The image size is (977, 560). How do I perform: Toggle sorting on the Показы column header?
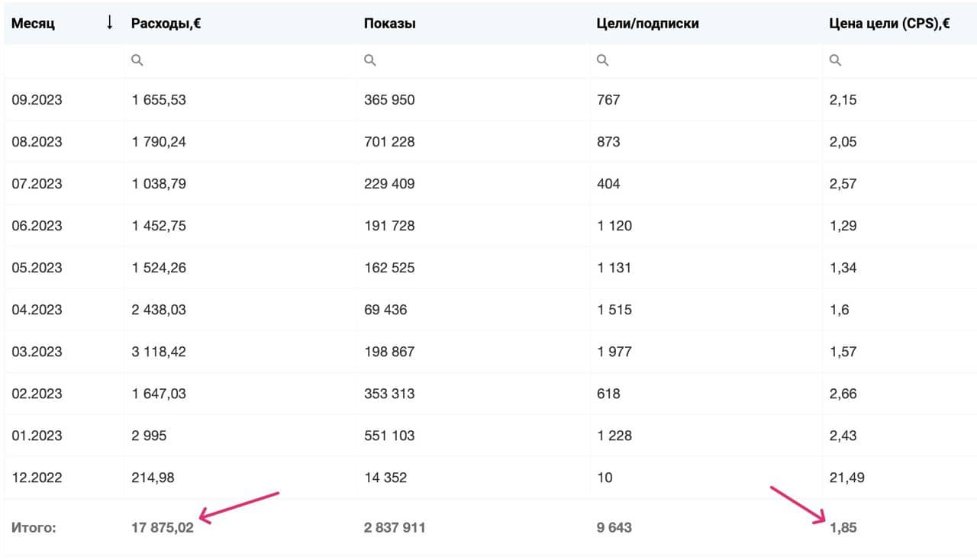click(389, 23)
